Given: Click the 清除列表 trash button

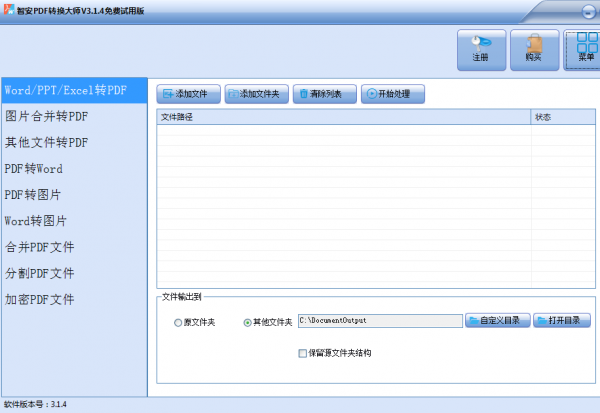Looking at the screenshot, I should click(x=324, y=94).
